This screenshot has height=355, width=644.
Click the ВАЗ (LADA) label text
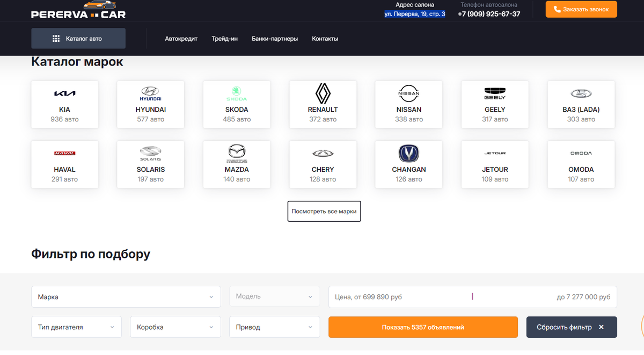(x=581, y=110)
